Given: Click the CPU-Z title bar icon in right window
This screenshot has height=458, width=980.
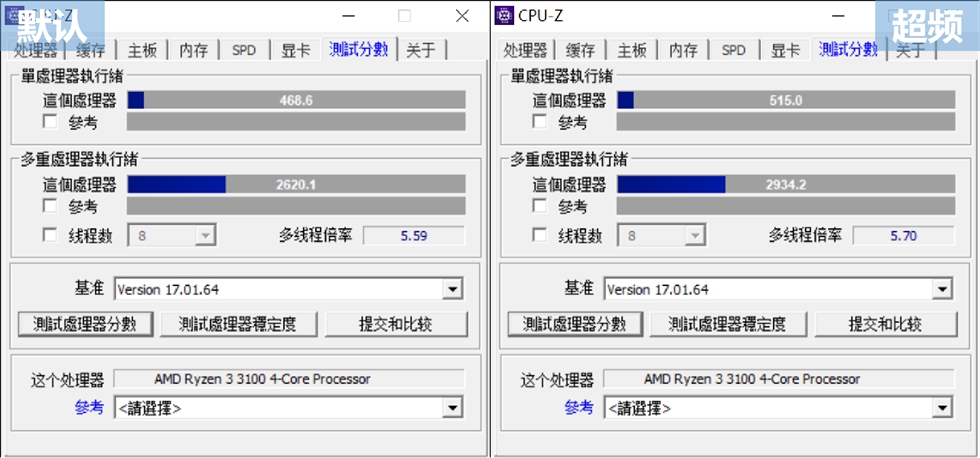Looking at the screenshot, I should click(x=504, y=15).
